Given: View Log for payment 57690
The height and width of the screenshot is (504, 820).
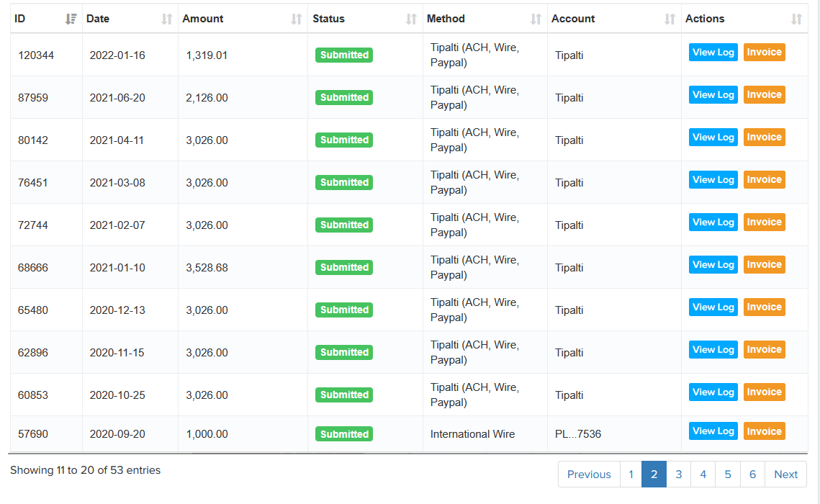Looking at the screenshot, I should pyautogui.click(x=713, y=431).
